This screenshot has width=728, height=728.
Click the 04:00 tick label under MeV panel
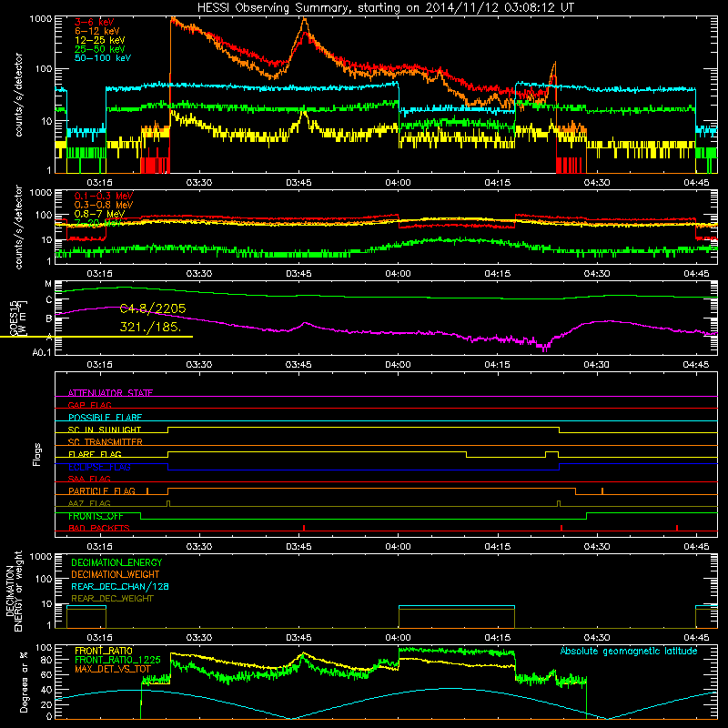click(398, 274)
